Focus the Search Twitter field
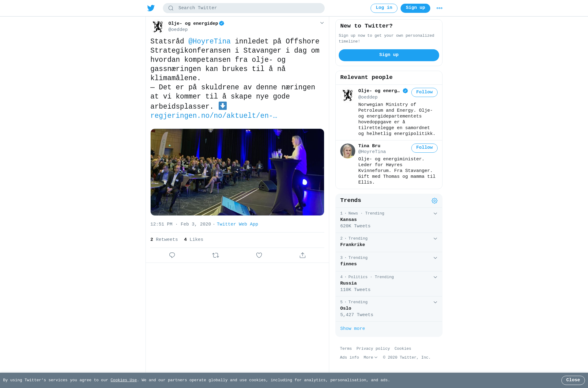This screenshot has height=388, width=588. [243, 8]
